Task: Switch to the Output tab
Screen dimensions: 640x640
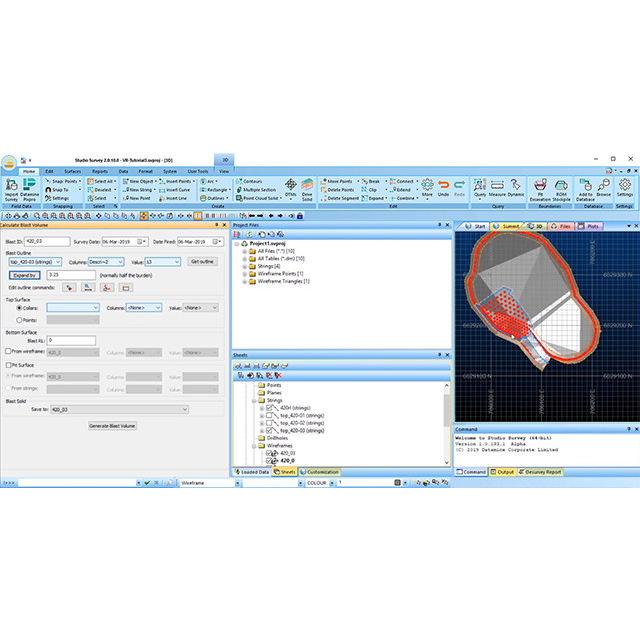Action: pos(504,472)
